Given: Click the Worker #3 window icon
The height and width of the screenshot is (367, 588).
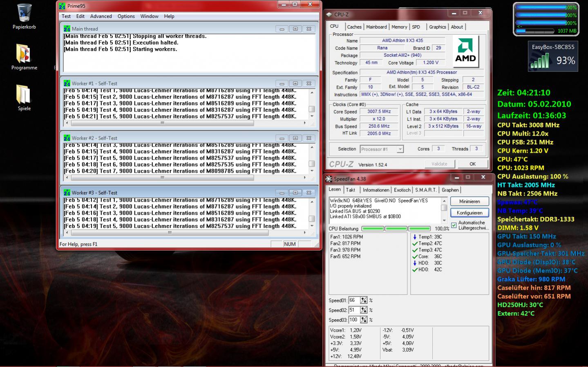Looking at the screenshot, I should pyautogui.click(x=67, y=193).
